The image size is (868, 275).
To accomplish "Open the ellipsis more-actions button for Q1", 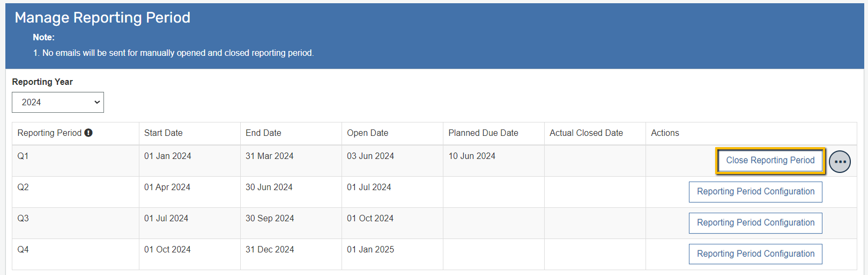I will (x=840, y=162).
